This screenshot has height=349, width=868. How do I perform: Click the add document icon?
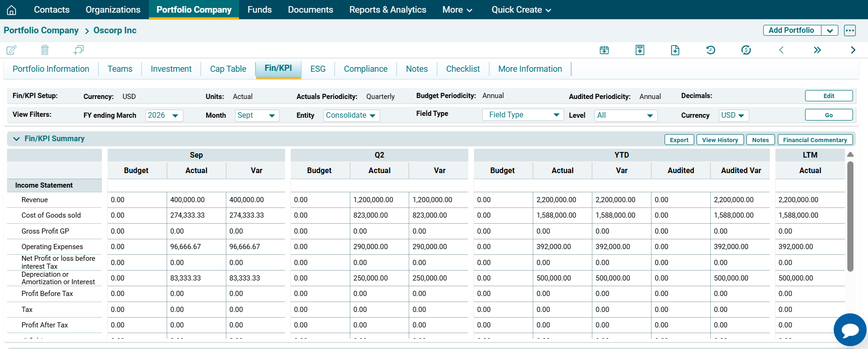(x=675, y=50)
